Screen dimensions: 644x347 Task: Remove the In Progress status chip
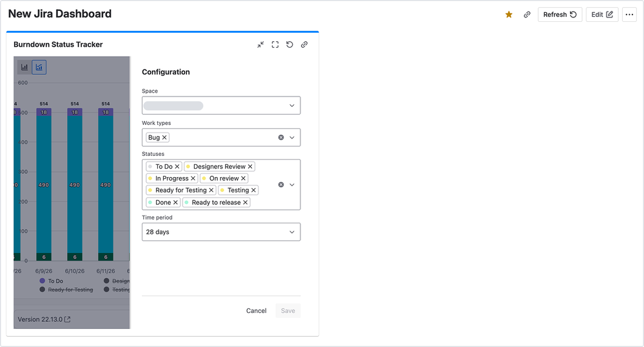[x=193, y=178]
